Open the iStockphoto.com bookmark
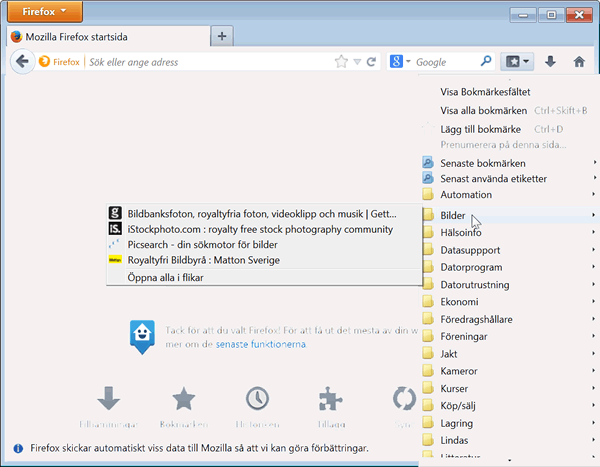The width and height of the screenshot is (600, 467). 264,229
